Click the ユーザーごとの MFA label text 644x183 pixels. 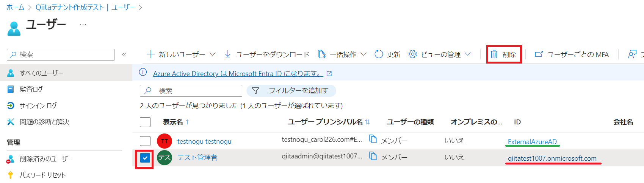click(x=578, y=54)
